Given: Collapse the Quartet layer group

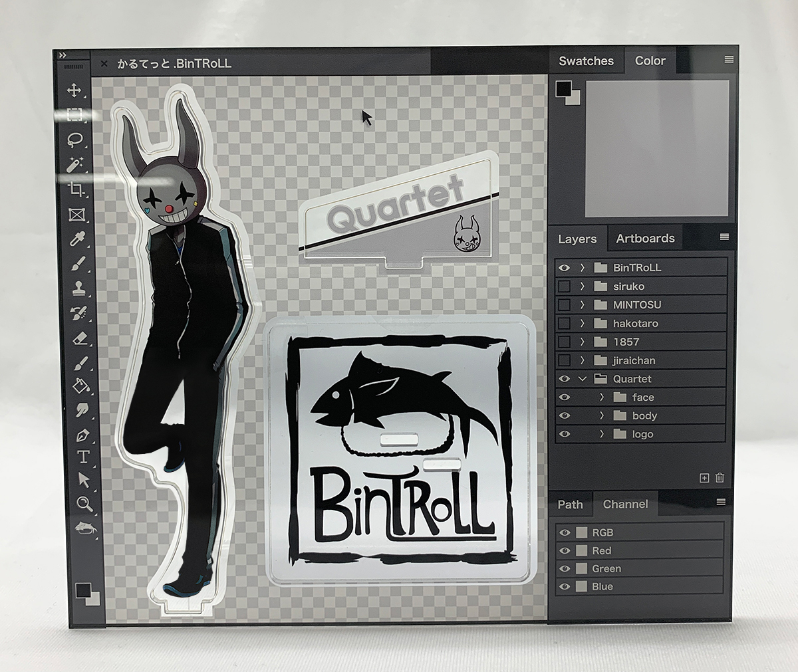Looking at the screenshot, I should (583, 378).
